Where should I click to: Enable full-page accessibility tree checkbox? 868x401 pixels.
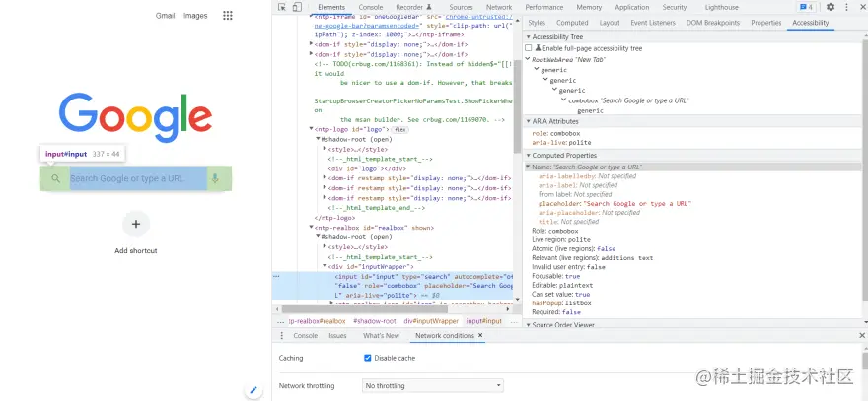pyautogui.click(x=529, y=47)
